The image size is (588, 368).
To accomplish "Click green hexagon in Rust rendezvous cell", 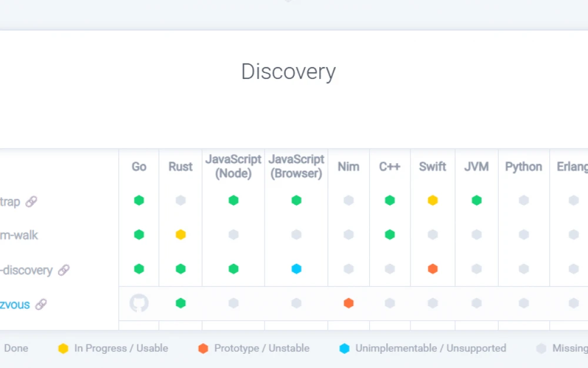I will coord(181,303).
